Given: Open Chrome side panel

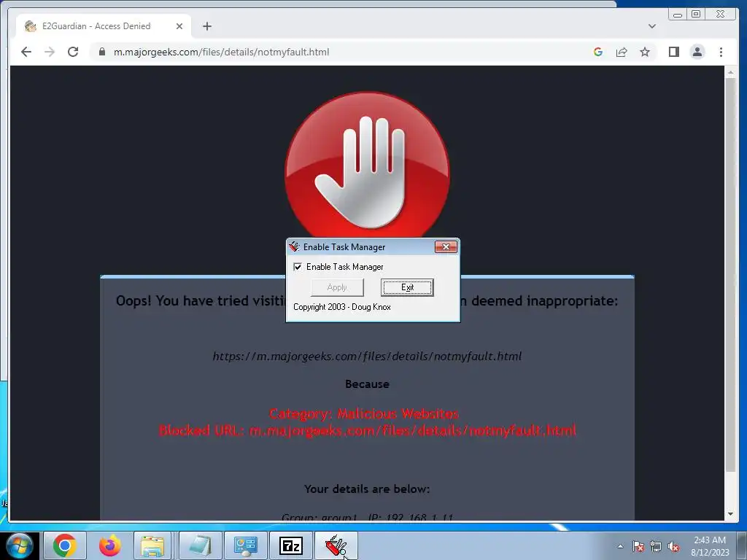Looking at the screenshot, I should [x=673, y=52].
